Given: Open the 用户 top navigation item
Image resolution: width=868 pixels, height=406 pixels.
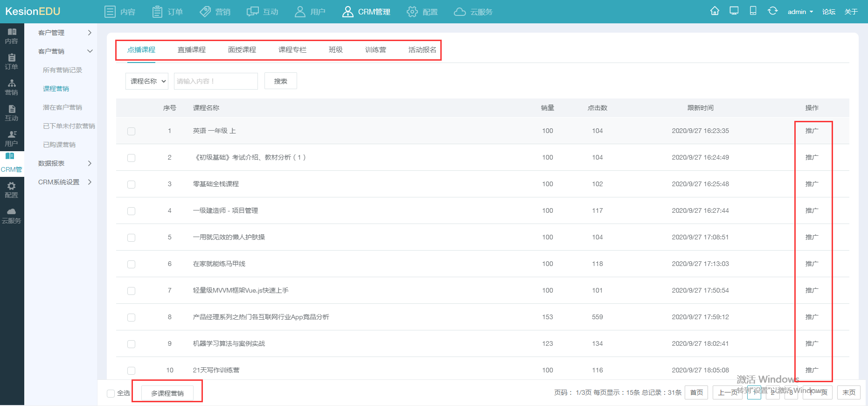Looking at the screenshot, I should [x=310, y=12].
